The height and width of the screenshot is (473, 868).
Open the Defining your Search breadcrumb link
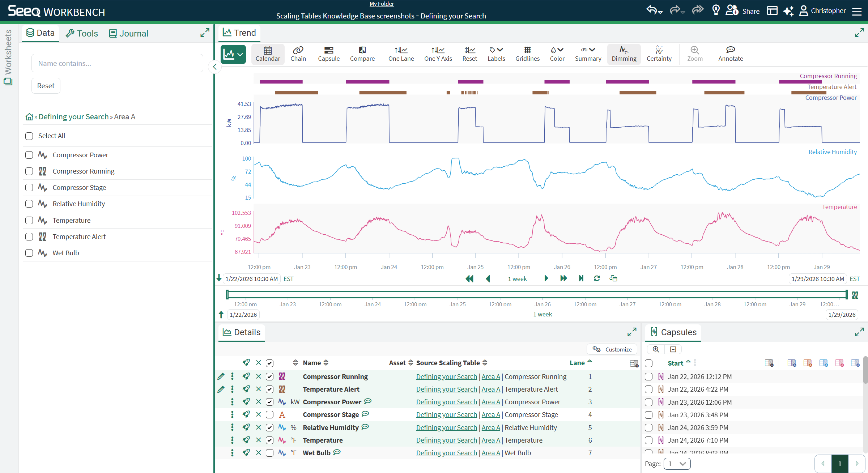(x=73, y=117)
